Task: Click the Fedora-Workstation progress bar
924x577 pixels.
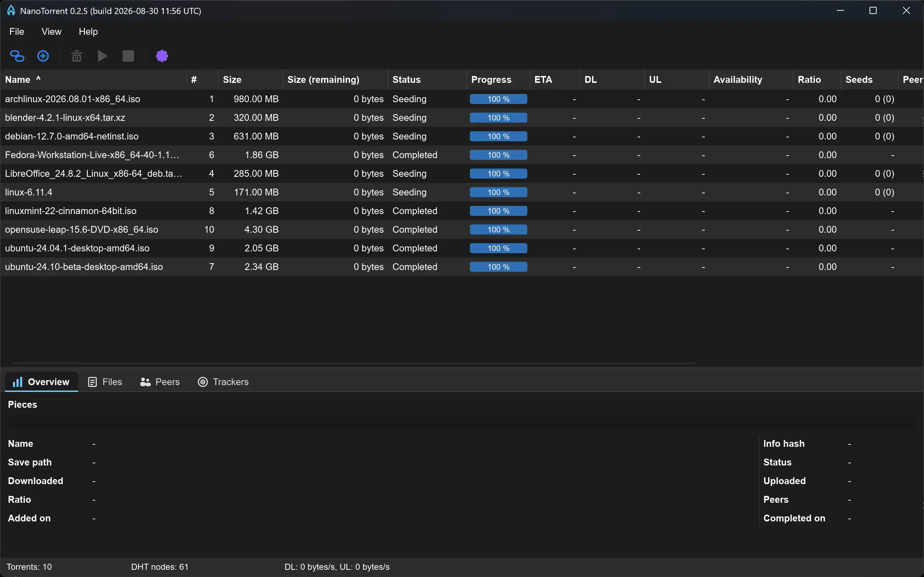Action: point(499,155)
